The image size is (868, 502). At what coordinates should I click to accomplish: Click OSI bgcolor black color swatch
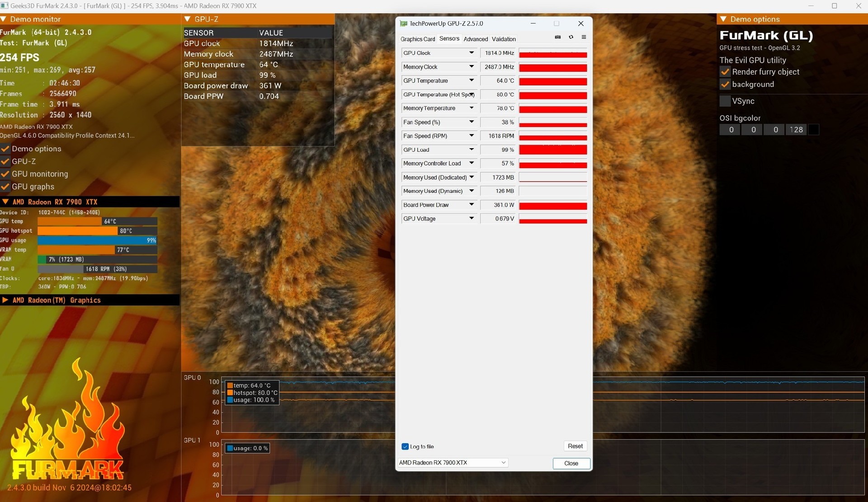pos(813,130)
